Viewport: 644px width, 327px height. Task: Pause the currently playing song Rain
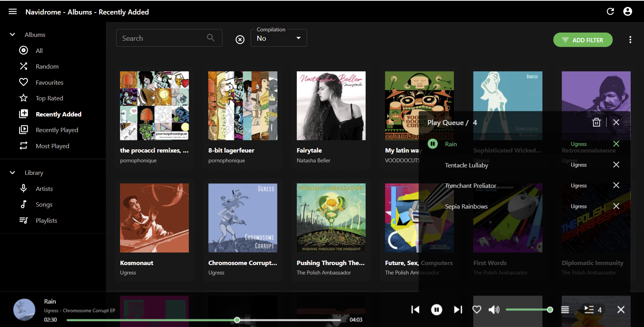click(x=437, y=310)
